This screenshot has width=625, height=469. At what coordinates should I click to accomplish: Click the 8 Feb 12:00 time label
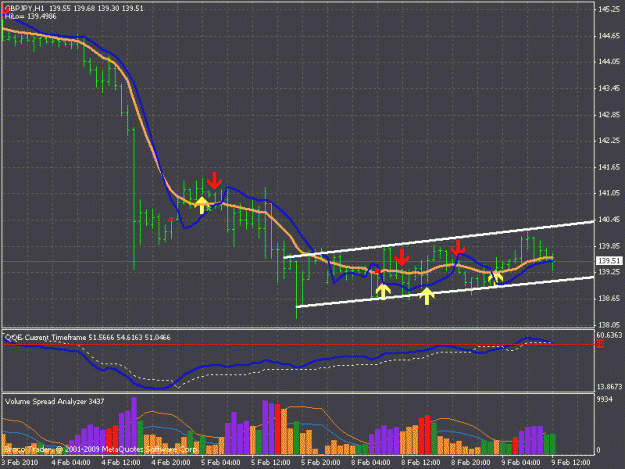[421, 462]
